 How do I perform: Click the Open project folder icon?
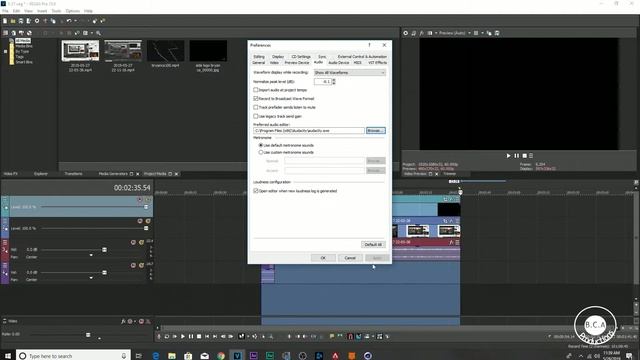click(13, 21)
